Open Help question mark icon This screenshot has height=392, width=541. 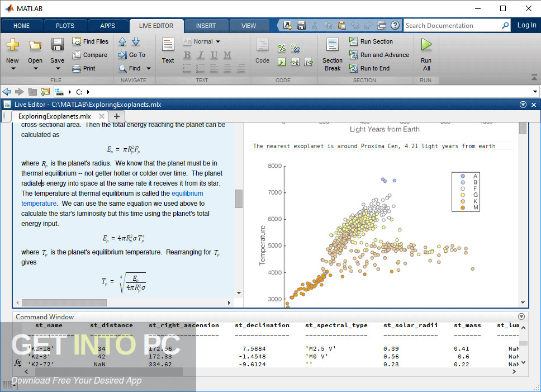pos(395,25)
